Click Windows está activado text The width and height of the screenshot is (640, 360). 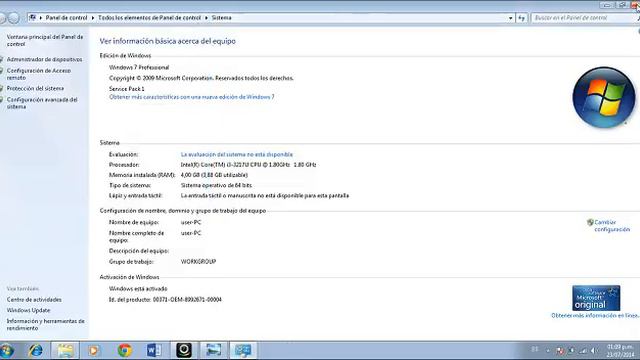(138, 289)
